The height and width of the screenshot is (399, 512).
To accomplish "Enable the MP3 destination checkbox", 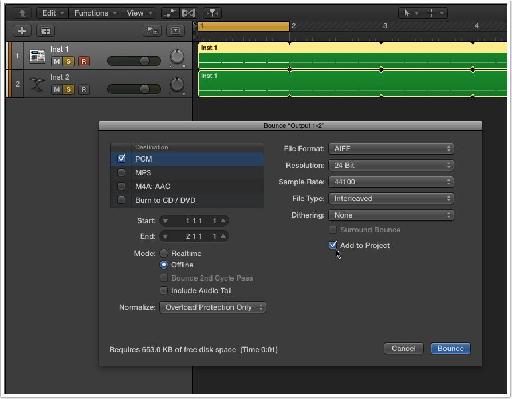I will 122,172.
